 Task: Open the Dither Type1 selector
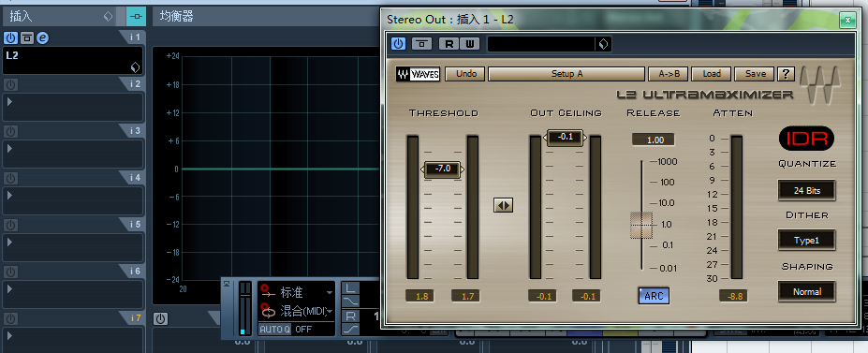806,241
